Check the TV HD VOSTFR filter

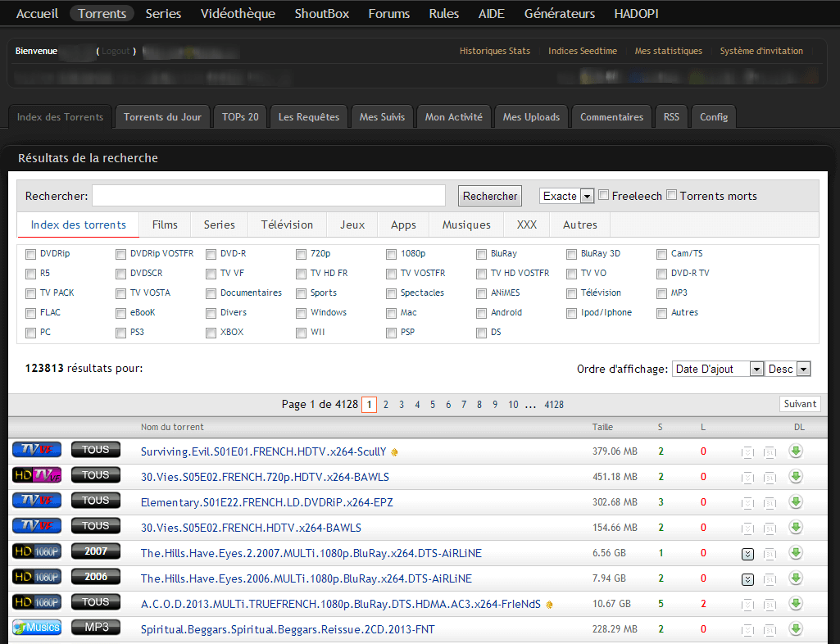pos(482,274)
